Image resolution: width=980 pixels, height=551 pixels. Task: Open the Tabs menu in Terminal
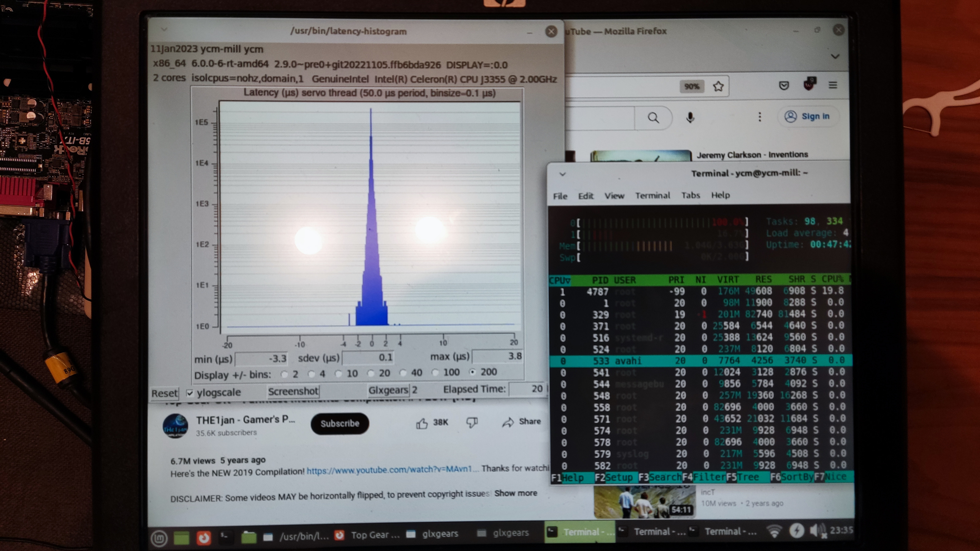tap(691, 195)
